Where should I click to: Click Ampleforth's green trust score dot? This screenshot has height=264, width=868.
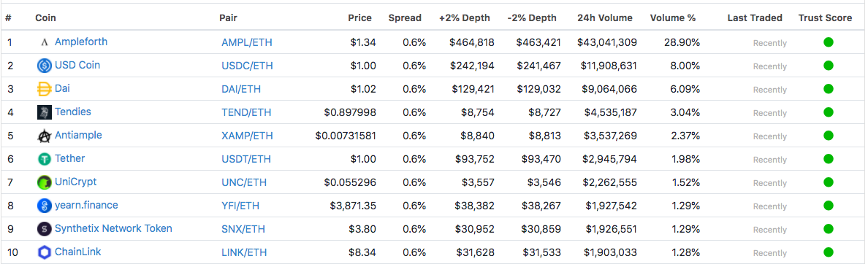pos(828,42)
